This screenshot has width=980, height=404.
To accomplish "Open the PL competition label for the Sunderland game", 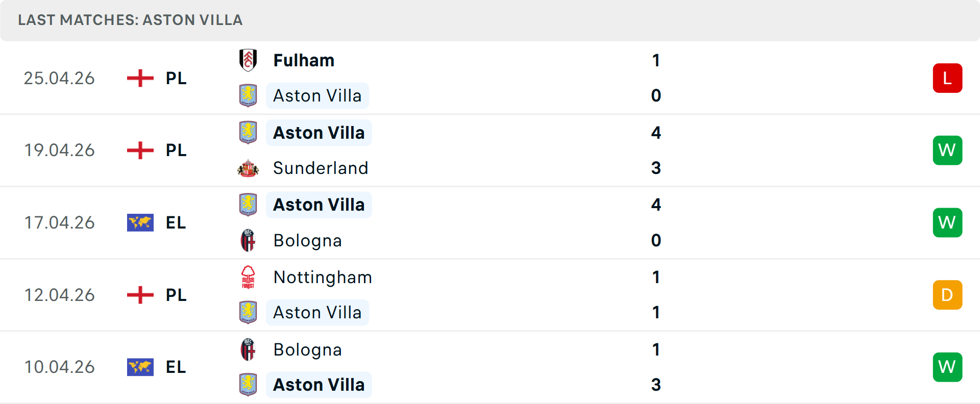I will 176,150.
